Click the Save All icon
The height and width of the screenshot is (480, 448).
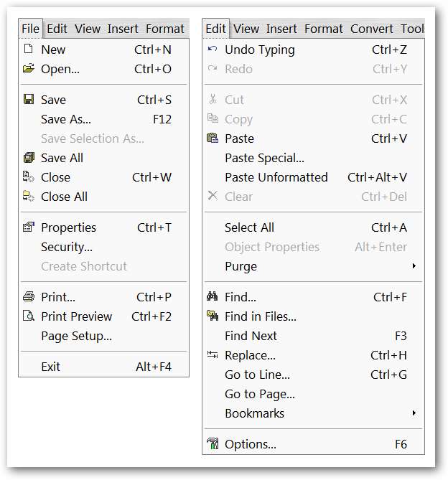point(29,158)
